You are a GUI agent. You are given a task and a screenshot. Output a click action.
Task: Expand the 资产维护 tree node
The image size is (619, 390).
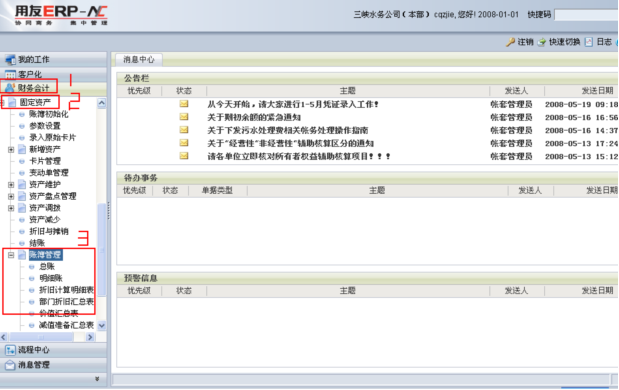click(11, 185)
